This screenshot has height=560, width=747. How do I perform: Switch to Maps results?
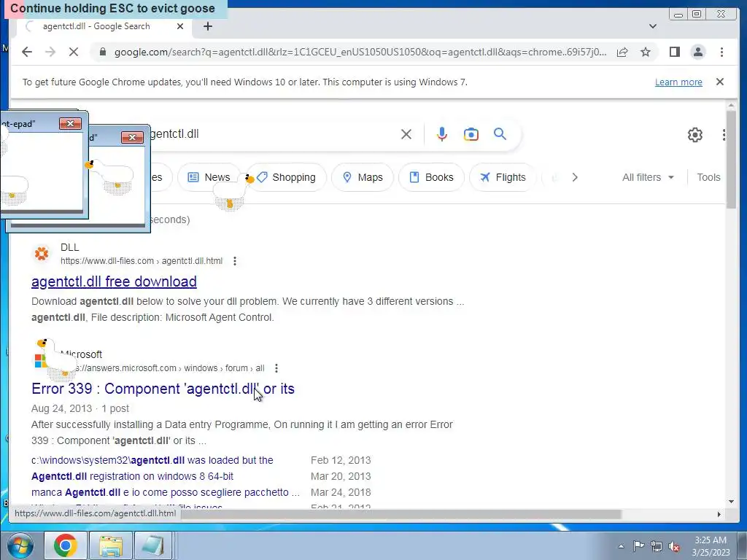pyautogui.click(x=363, y=177)
